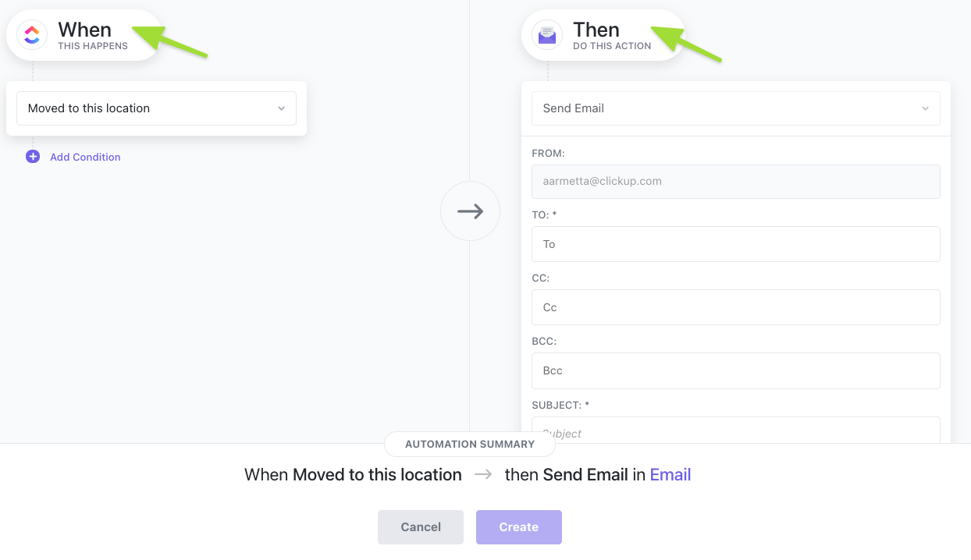The height and width of the screenshot is (560, 971).
Task: Click the Automation Summary label
Action: (x=470, y=445)
